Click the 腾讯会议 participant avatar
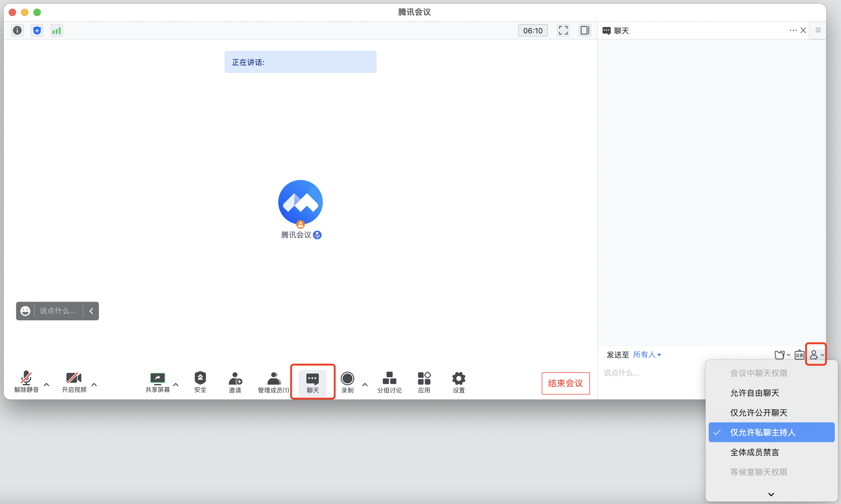Viewport: 841px width, 504px height. (301, 203)
